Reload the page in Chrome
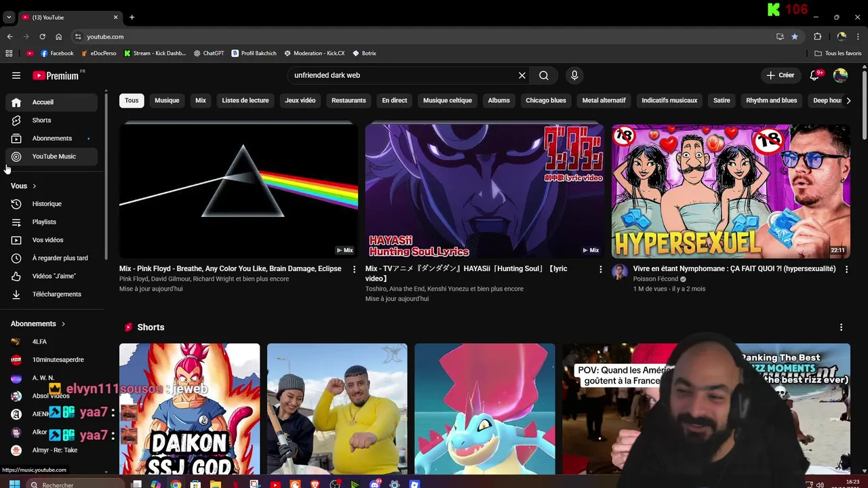 (x=42, y=37)
